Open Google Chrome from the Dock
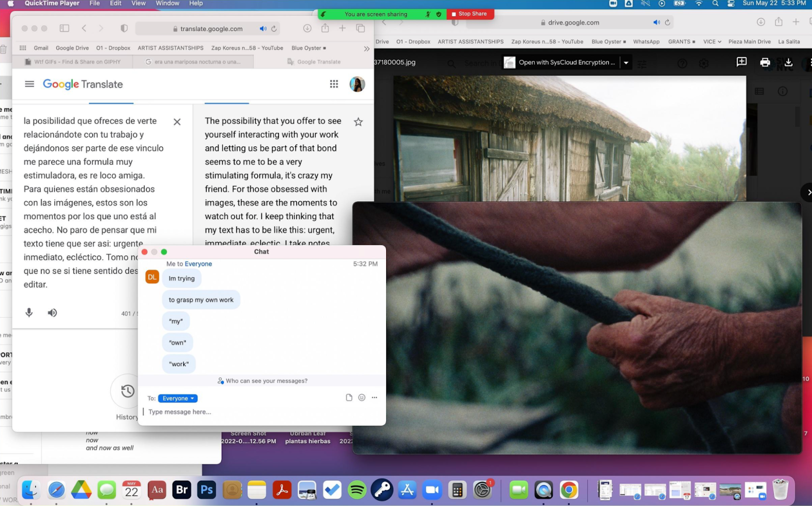This screenshot has width=812, height=506. coord(568,490)
